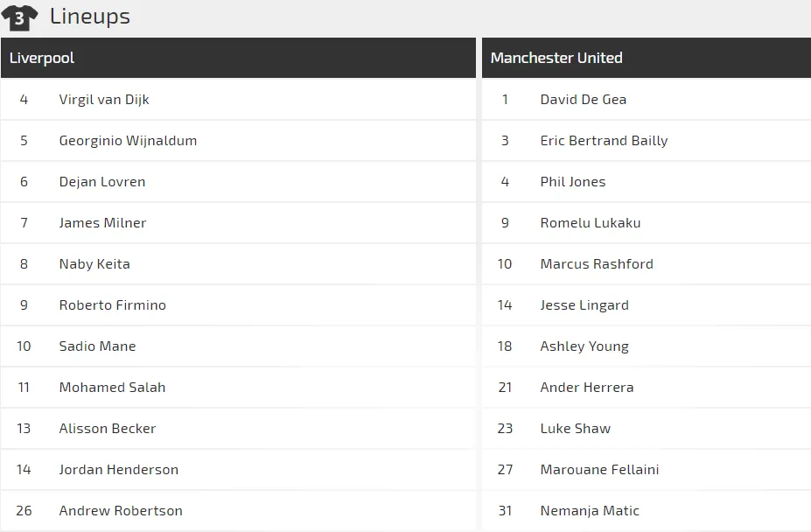Select Marouane Fellaini row
This screenshot has width=811, height=532.
point(647,469)
